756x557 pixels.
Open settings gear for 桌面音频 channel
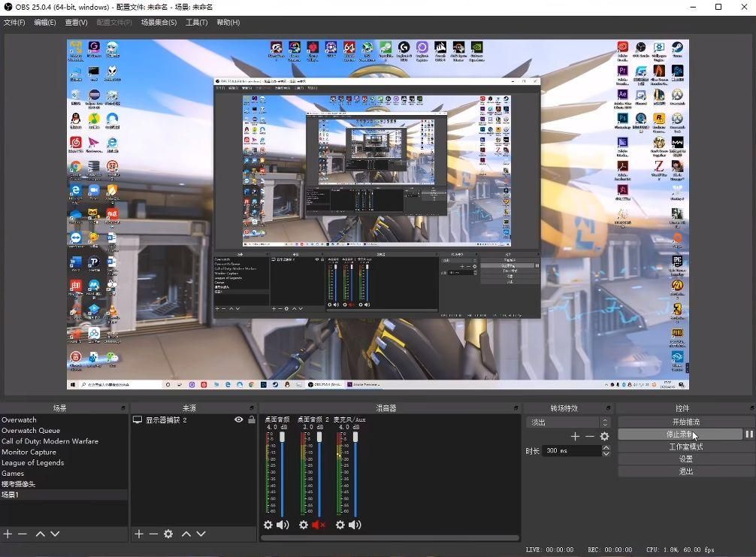268,525
